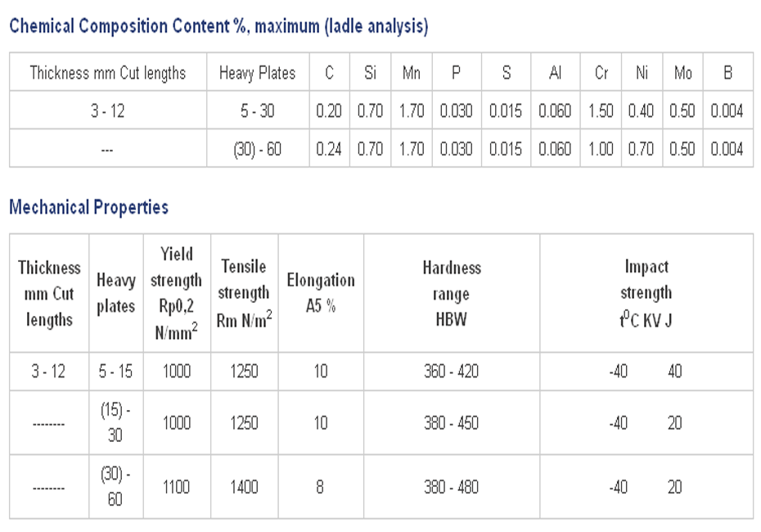Screen dimensions: 761x532
Task: Select the B column header
Action: (x=728, y=73)
